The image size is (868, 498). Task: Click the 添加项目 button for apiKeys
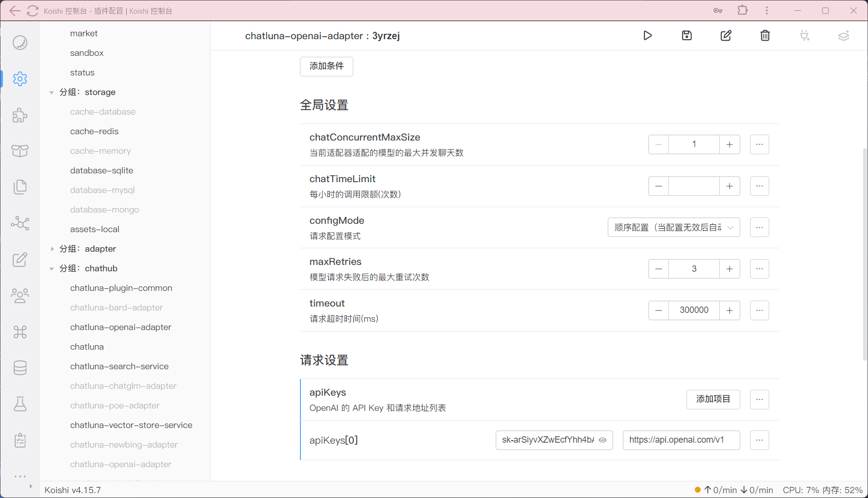pos(713,400)
